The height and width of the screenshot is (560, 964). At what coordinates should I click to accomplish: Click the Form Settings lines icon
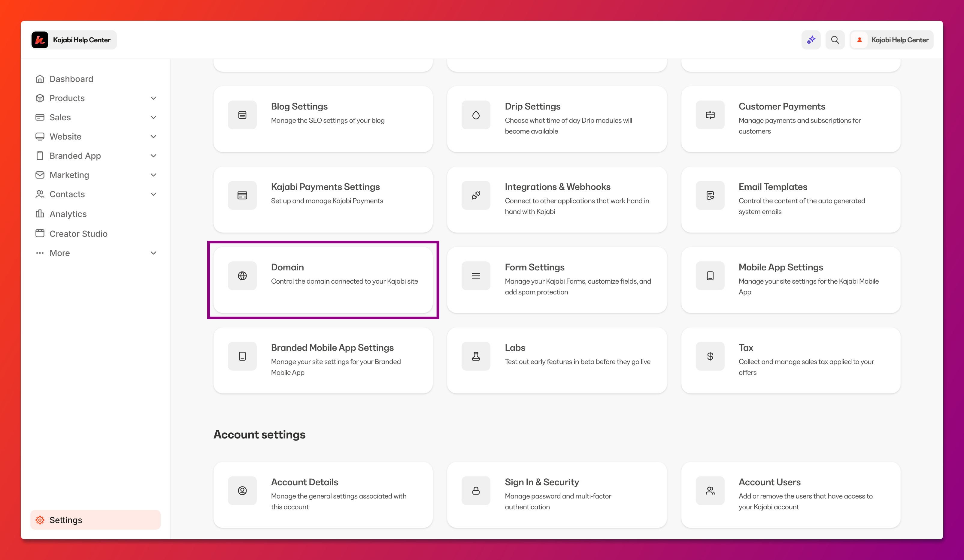476,276
